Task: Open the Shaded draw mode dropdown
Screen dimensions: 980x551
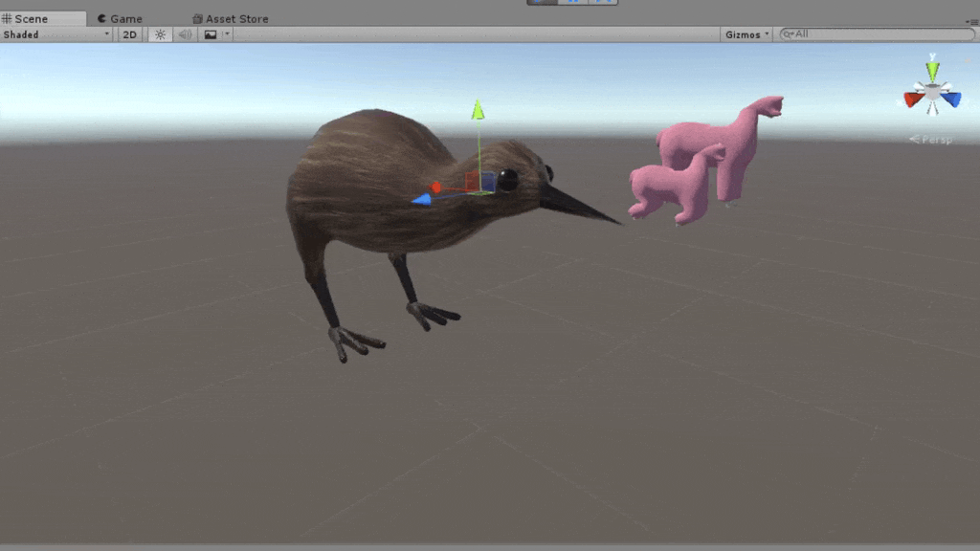Action: point(56,34)
